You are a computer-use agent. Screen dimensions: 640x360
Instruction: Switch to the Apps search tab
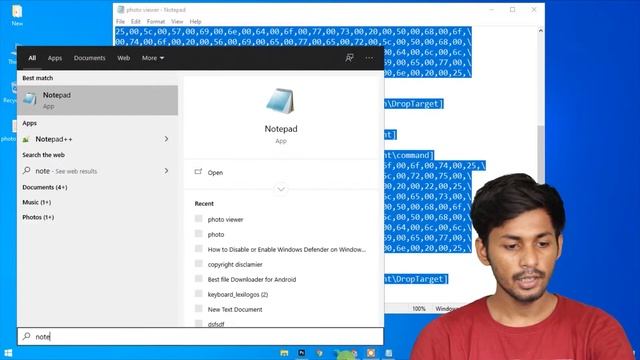tap(55, 58)
